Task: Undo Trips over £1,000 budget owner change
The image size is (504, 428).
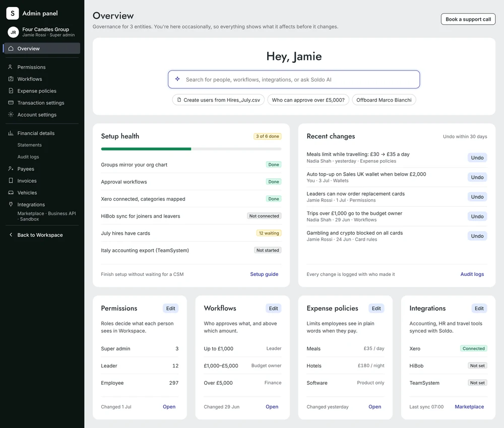Action: [477, 217]
